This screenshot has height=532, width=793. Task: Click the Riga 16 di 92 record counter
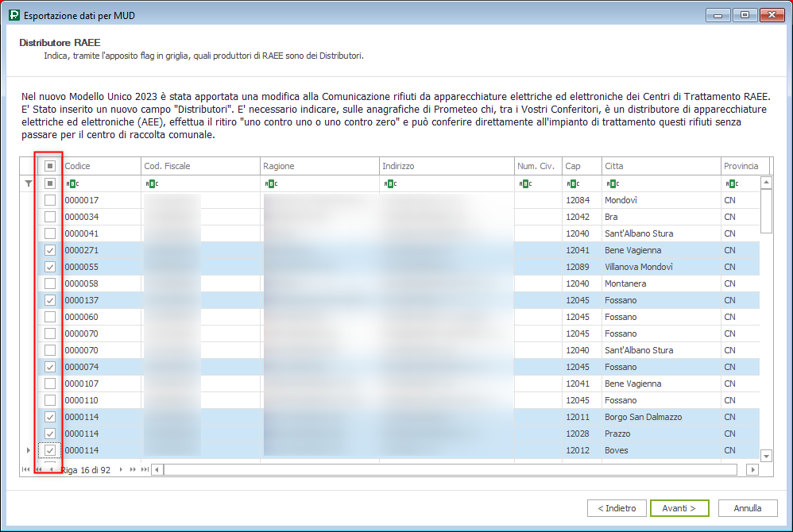pos(86,470)
